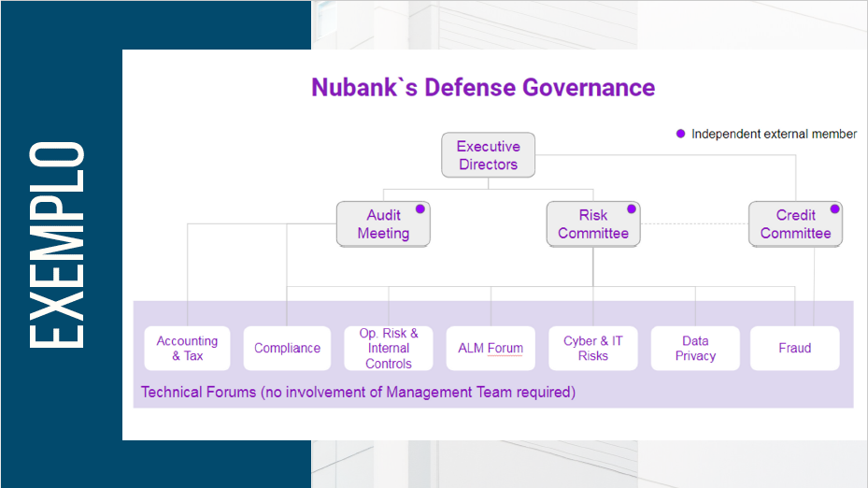Click the purple dot on Risk Committee
The image size is (868, 488).
point(631,208)
